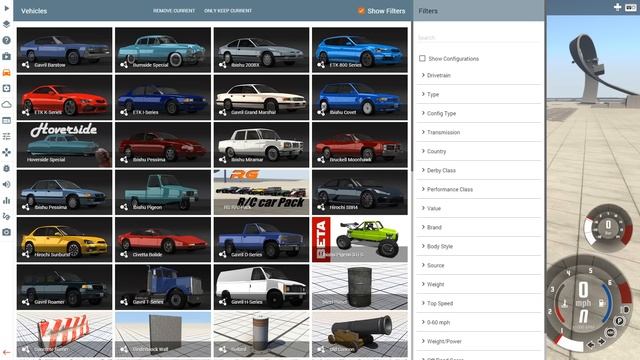Open the bar chart performance icon
The image size is (640, 360).
7,200
